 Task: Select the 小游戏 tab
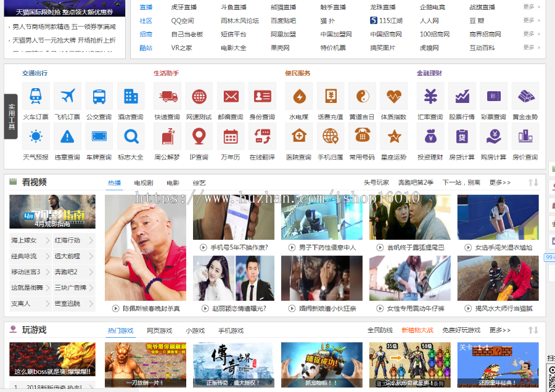point(195,330)
